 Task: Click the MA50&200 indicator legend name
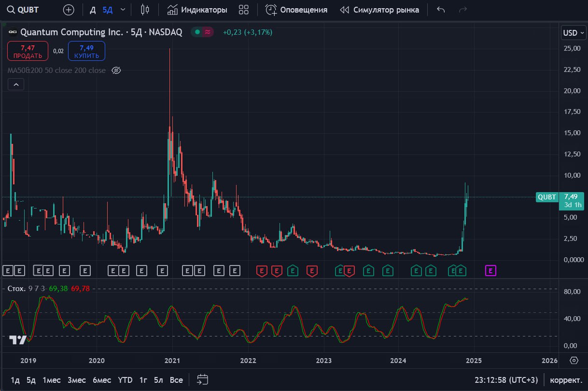click(56, 70)
